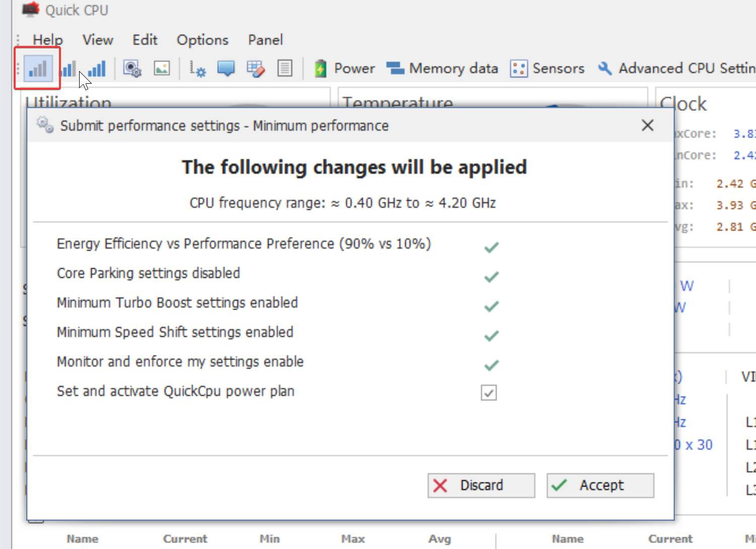
Task: Select the minimum performance preset icon
Action: tap(37, 69)
